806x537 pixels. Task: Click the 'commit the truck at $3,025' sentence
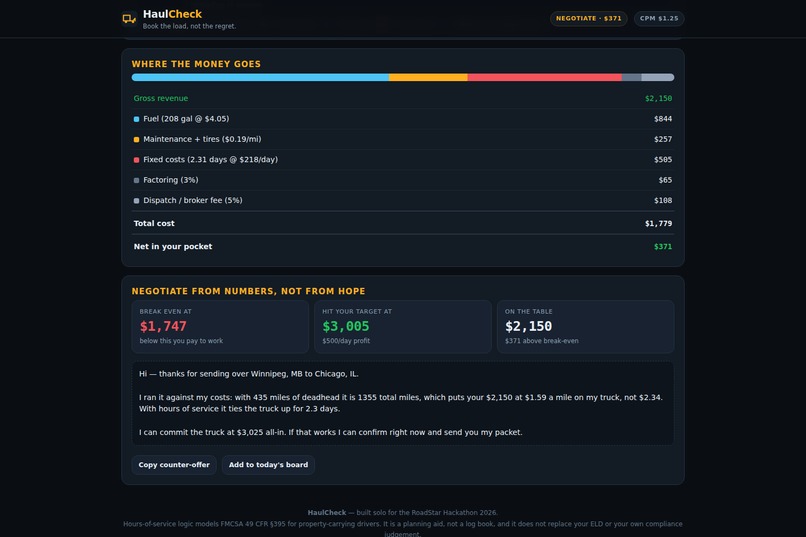coord(331,433)
